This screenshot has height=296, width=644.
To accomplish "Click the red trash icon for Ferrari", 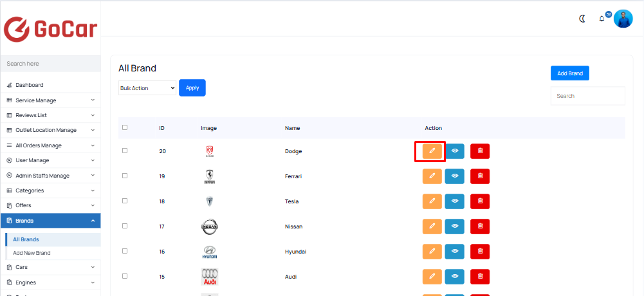I will point(480,176).
